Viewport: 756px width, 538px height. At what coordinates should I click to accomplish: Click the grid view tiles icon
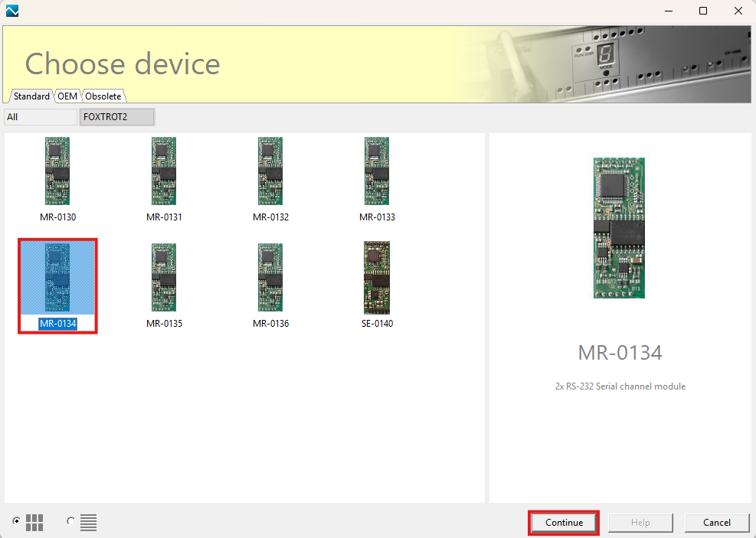[34, 523]
